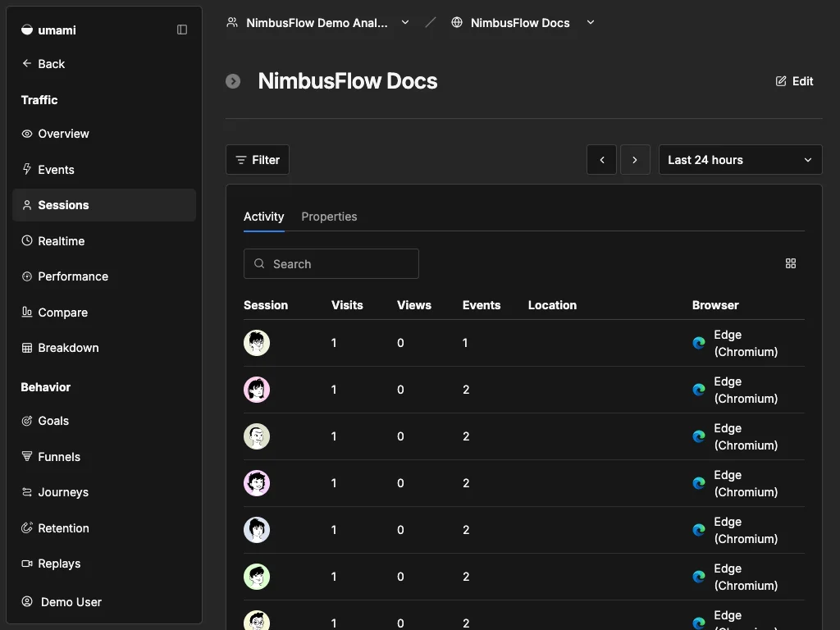This screenshot has height=630, width=840.
Task: Open Goals target icon in sidebar
Action: click(27, 421)
